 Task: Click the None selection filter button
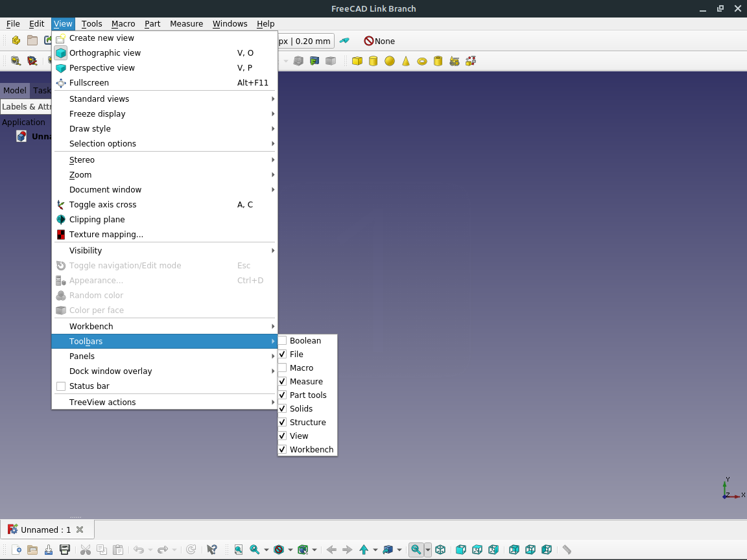[379, 40]
